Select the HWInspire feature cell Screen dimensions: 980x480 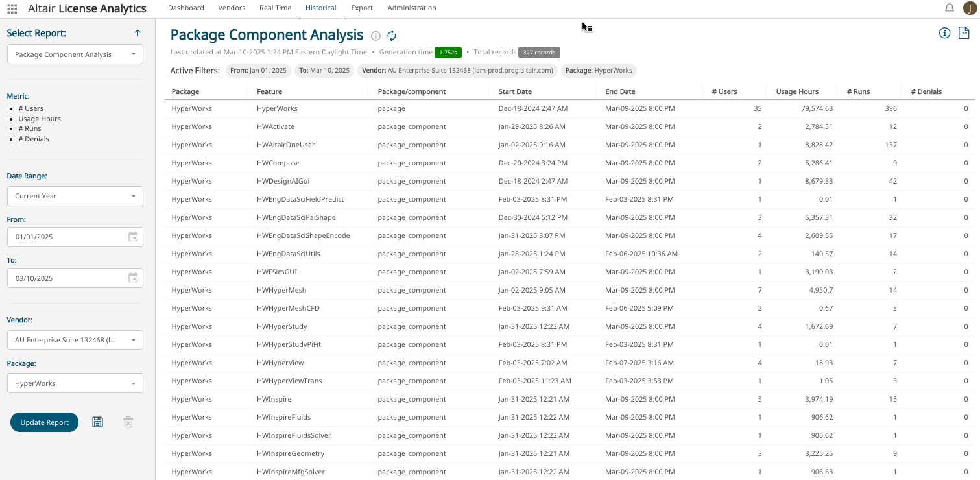pyautogui.click(x=274, y=399)
